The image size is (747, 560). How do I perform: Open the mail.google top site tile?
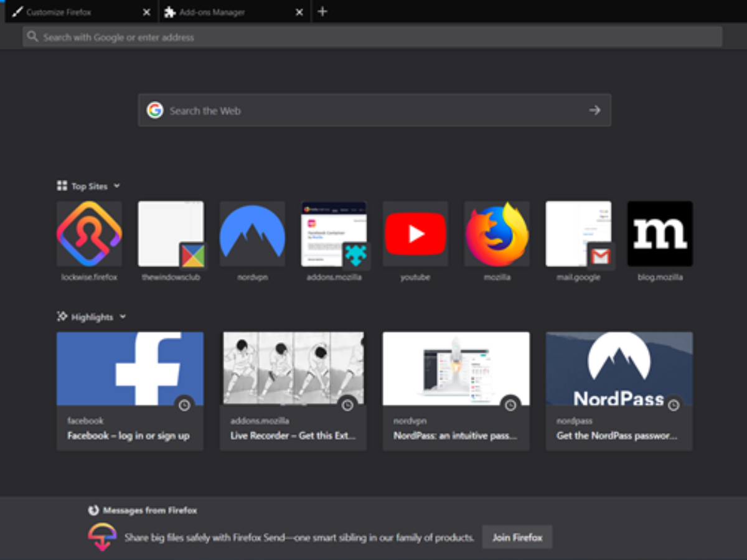click(578, 234)
